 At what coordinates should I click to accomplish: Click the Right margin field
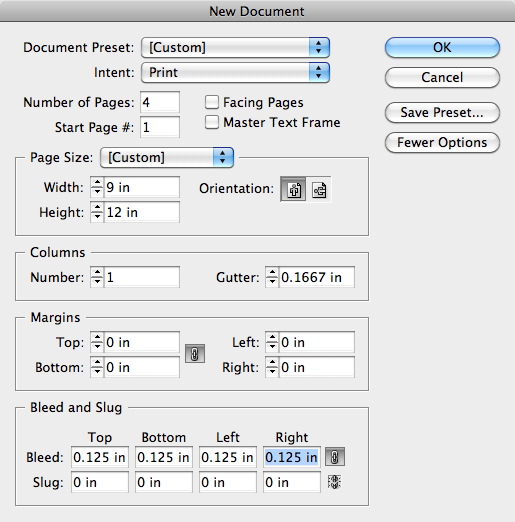[x=317, y=367]
